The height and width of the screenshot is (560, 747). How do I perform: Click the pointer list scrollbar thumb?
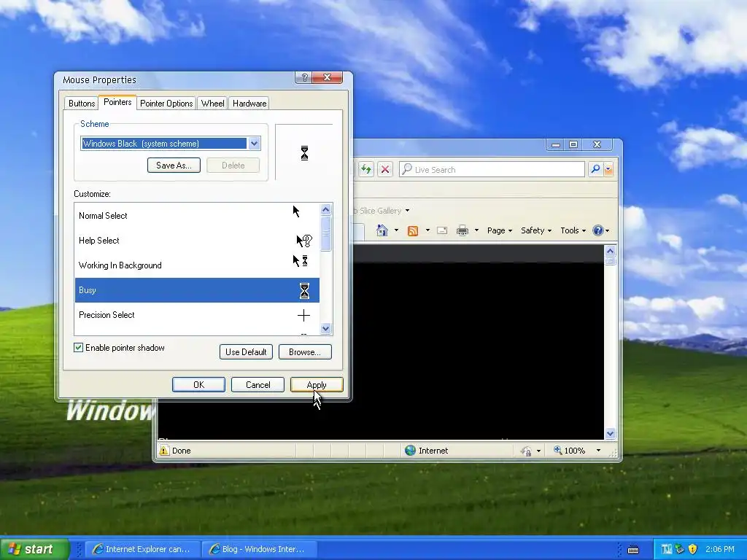[326, 233]
